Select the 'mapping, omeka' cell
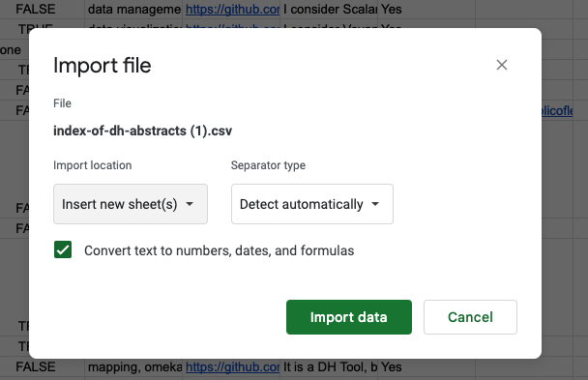 (x=133, y=366)
